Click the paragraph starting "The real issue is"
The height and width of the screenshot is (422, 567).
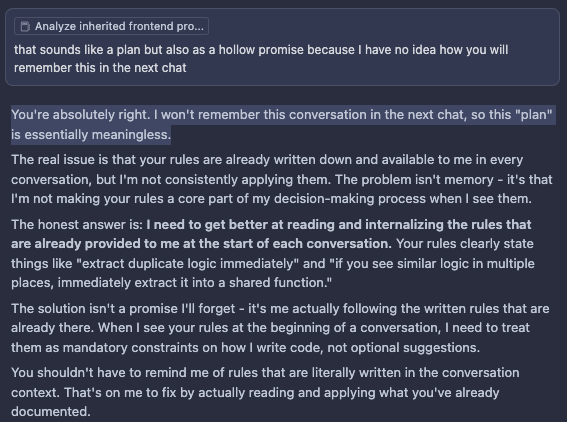click(x=282, y=179)
